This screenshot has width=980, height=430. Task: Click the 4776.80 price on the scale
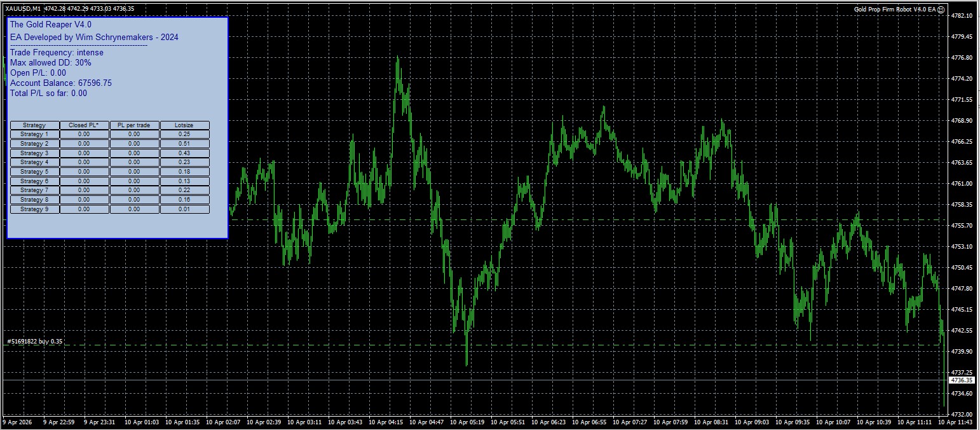pyautogui.click(x=962, y=58)
